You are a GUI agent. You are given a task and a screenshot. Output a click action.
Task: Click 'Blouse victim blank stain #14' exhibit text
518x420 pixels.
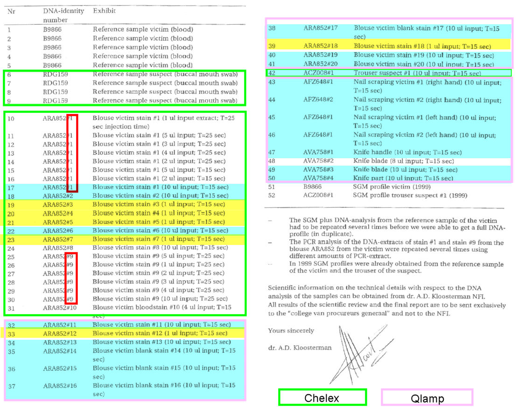pos(137,350)
